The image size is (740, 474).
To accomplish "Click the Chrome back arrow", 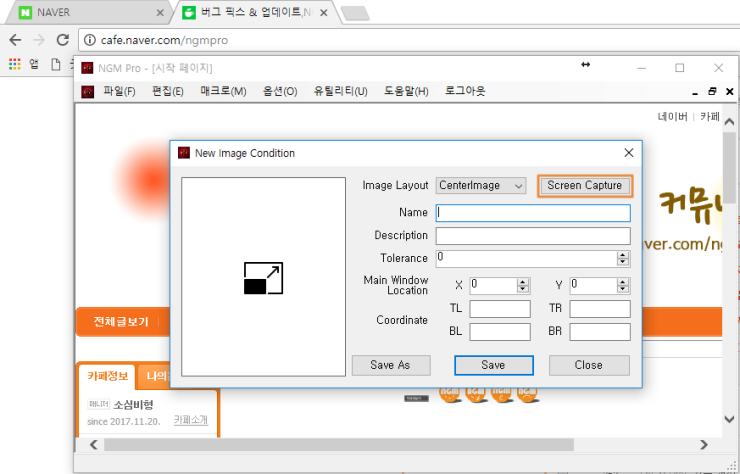I will (x=15, y=40).
